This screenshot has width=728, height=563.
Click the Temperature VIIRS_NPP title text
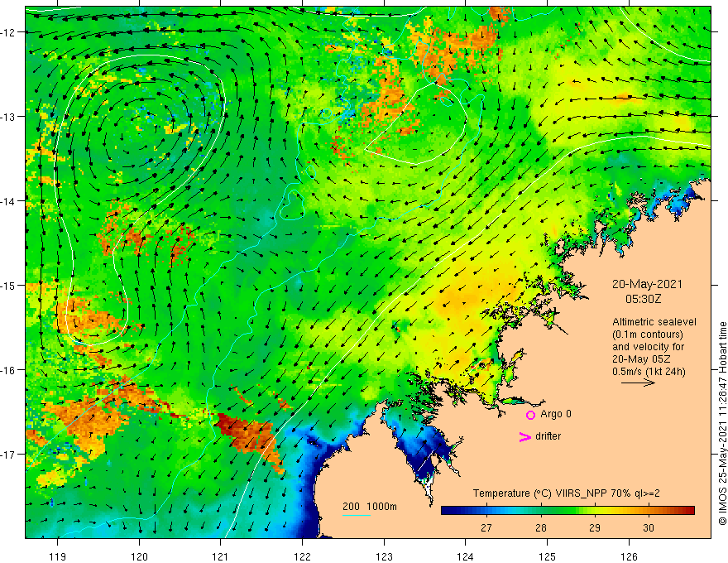point(566,493)
